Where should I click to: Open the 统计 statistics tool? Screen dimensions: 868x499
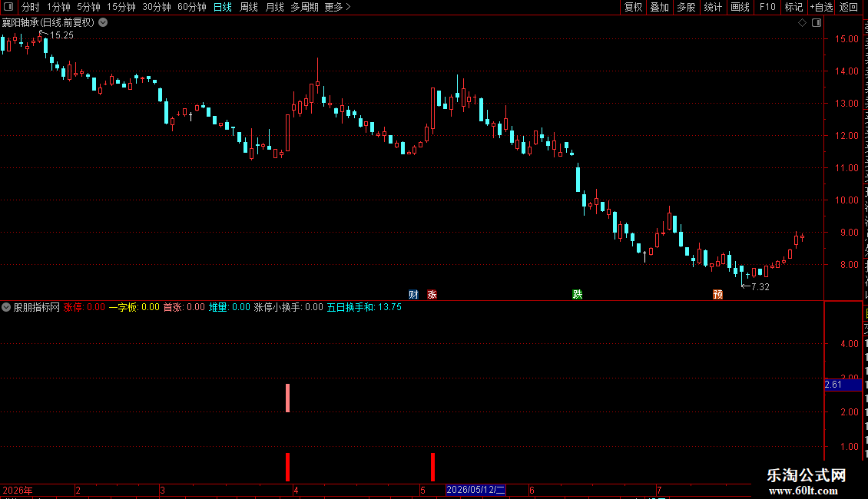(712, 7)
